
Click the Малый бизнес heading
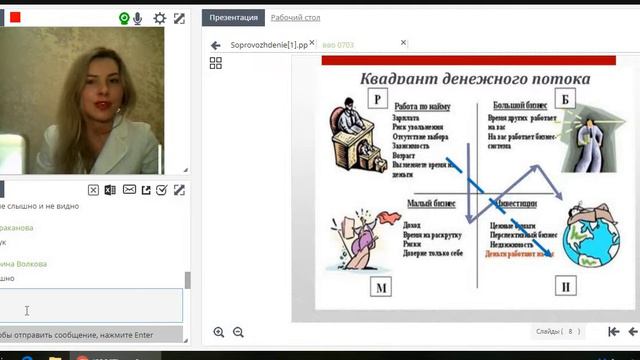(x=431, y=203)
